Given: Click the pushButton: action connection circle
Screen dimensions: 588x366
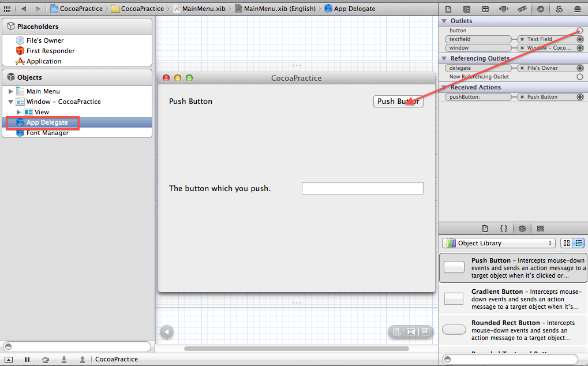Looking at the screenshot, I should pos(580,97).
